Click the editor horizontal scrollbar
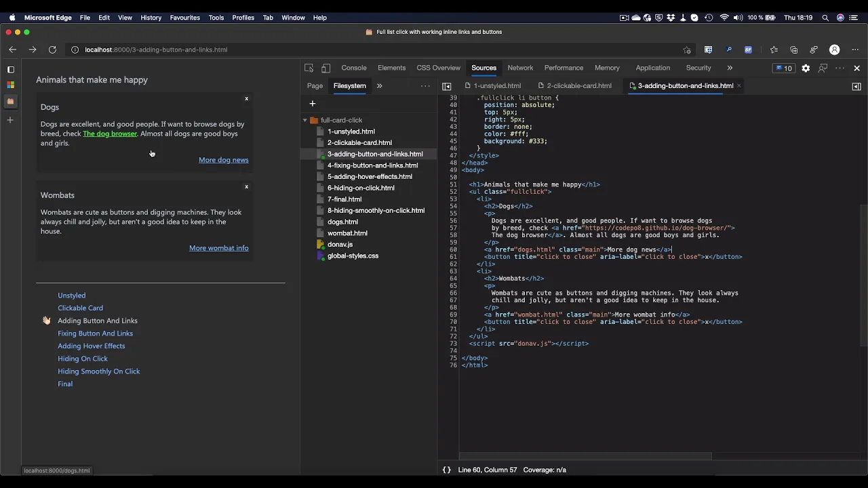 [586, 456]
